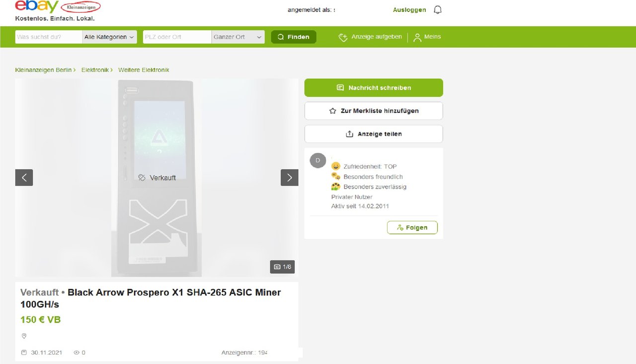Click Nachricht schreiben button
Viewport: 636px width, 364px height.
pyautogui.click(x=374, y=88)
